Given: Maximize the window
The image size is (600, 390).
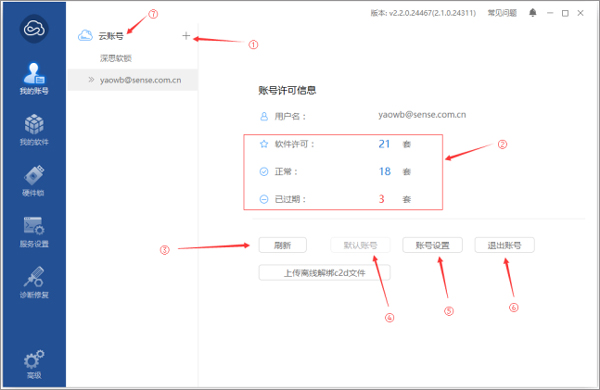Looking at the screenshot, I should click(565, 13).
